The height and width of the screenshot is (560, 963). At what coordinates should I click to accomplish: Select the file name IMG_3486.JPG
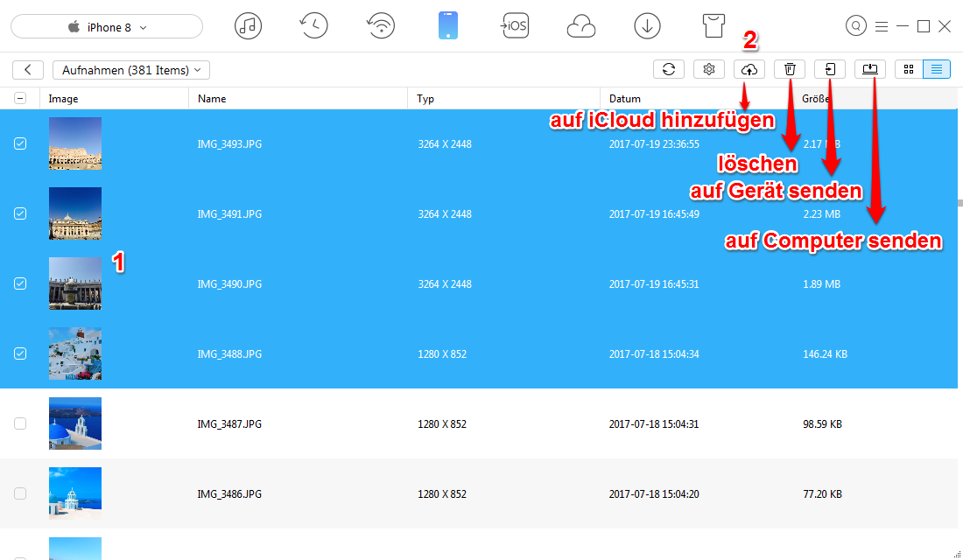point(229,494)
